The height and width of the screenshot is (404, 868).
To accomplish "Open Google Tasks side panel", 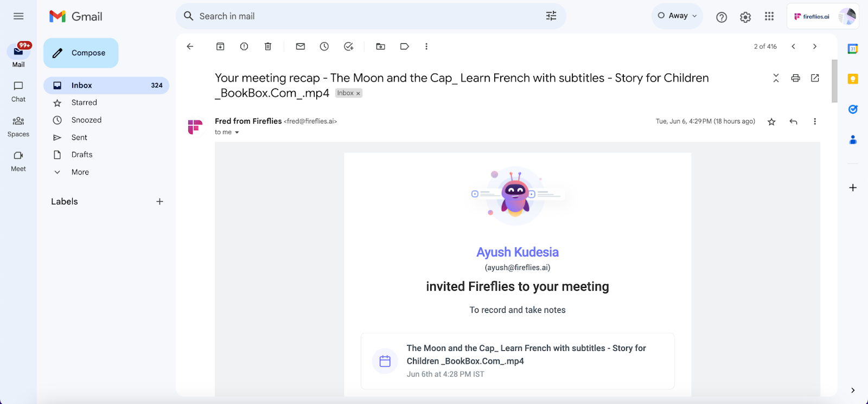I will pyautogui.click(x=853, y=110).
